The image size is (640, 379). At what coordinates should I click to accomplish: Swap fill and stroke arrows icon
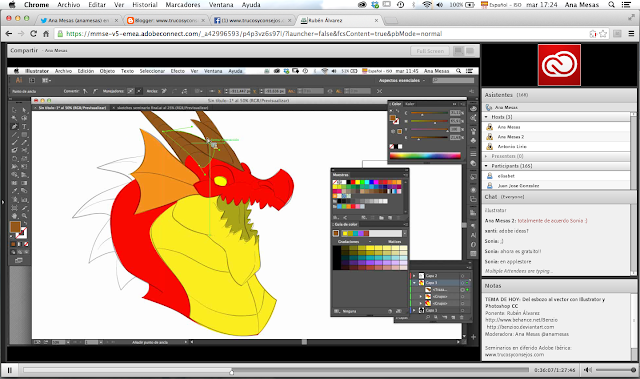click(25, 223)
